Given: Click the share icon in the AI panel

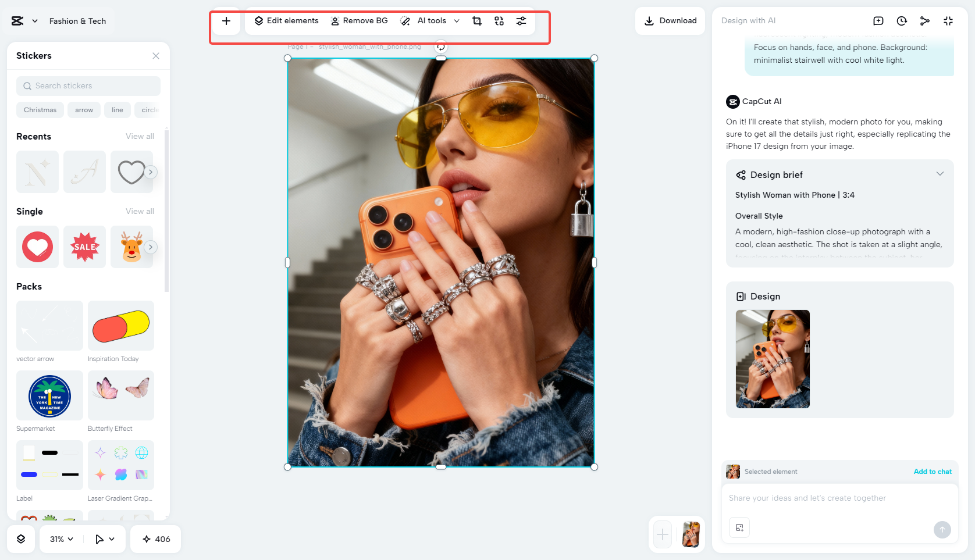Looking at the screenshot, I should (925, 21).
